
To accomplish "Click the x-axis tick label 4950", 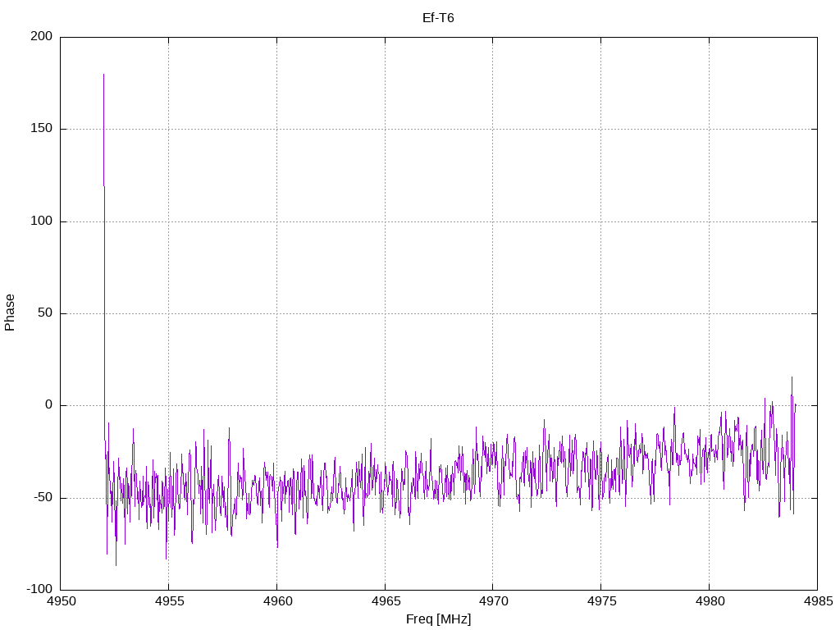I will click(61, 601).
